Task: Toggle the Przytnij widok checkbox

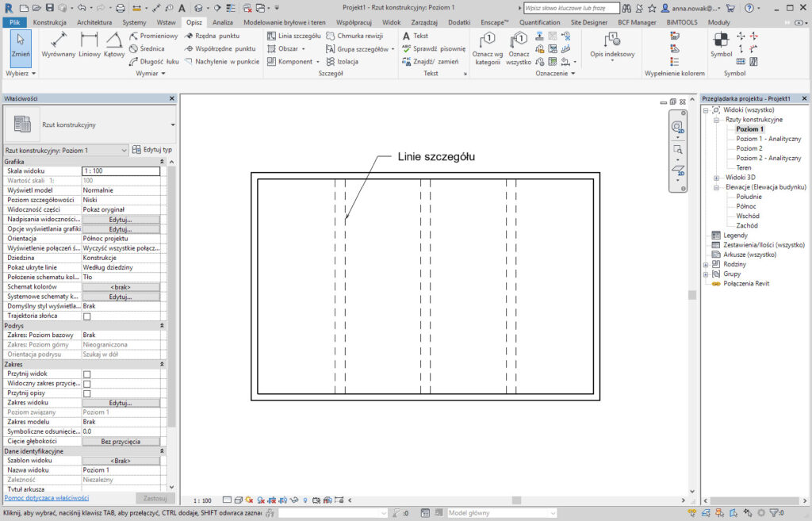Action: coord(86,374)
